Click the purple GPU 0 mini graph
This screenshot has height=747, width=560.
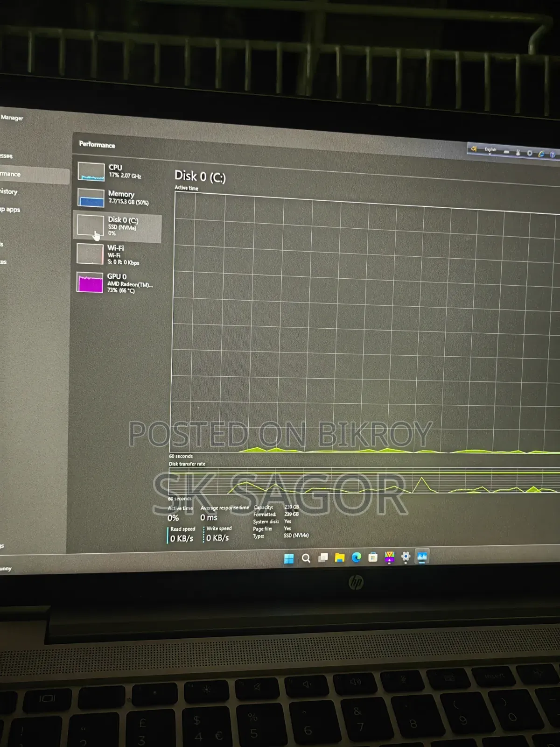90,282
